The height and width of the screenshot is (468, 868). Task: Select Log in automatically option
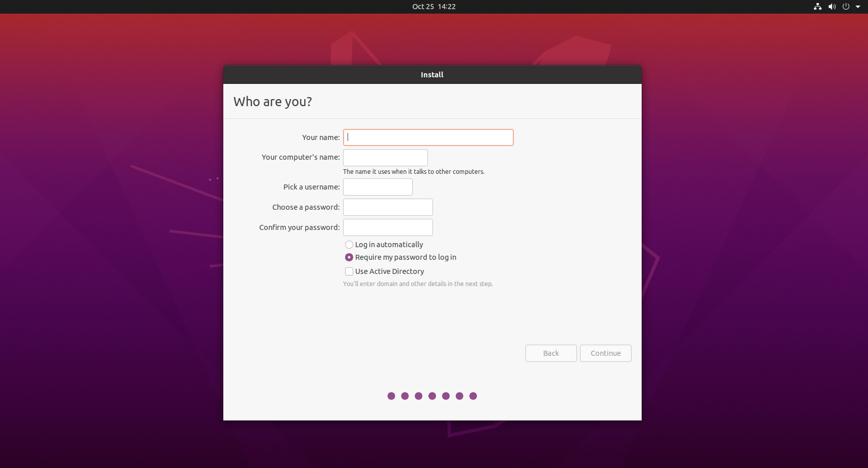point(349,245)
